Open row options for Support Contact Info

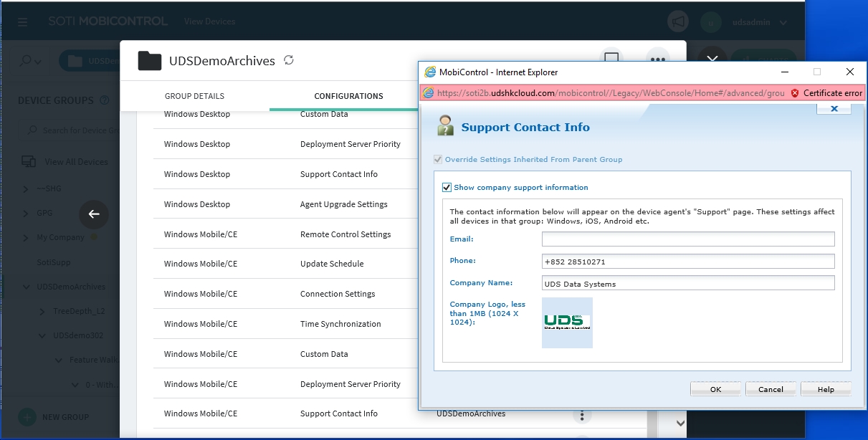[x=582, y=415]
